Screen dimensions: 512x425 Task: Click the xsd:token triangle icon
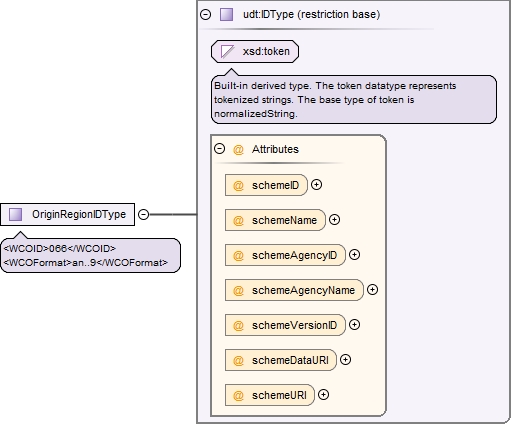[x=227, y=52]
